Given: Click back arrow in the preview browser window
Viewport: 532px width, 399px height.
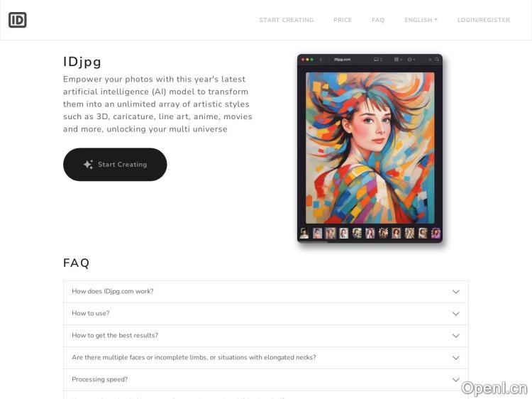Looking at the screenshot, I should pos(321,60).
